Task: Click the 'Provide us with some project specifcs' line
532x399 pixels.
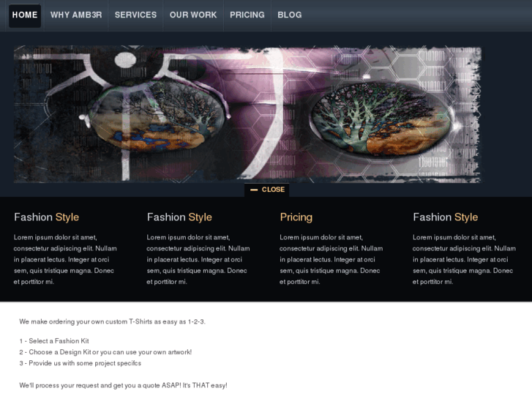Action: (x=80, y=363)
